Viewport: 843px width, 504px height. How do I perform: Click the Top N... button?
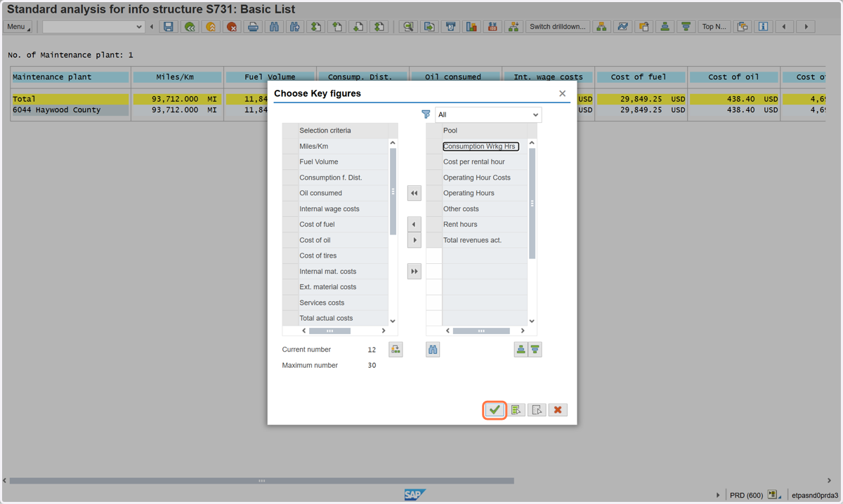pyautogui.click(x=714, y=27)
